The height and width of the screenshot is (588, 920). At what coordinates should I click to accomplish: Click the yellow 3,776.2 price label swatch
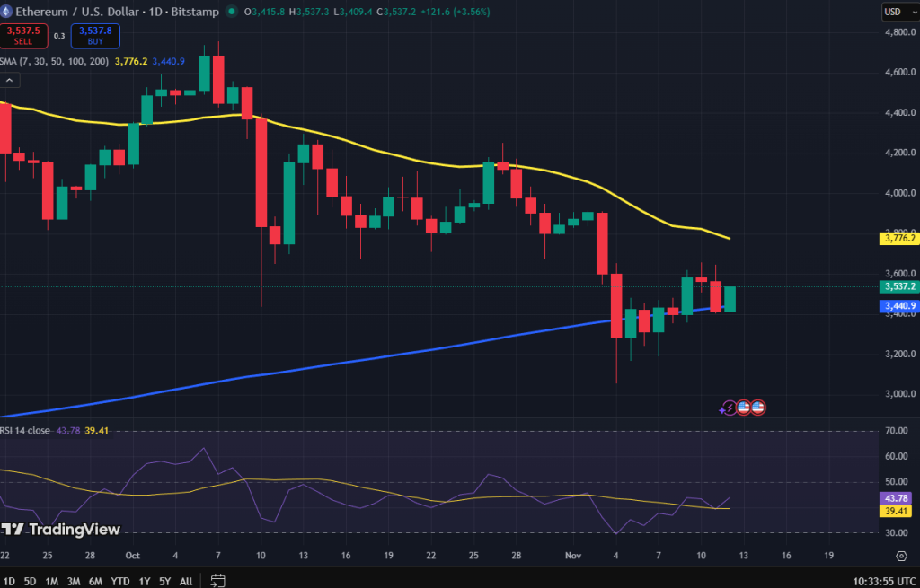point(898,239)
